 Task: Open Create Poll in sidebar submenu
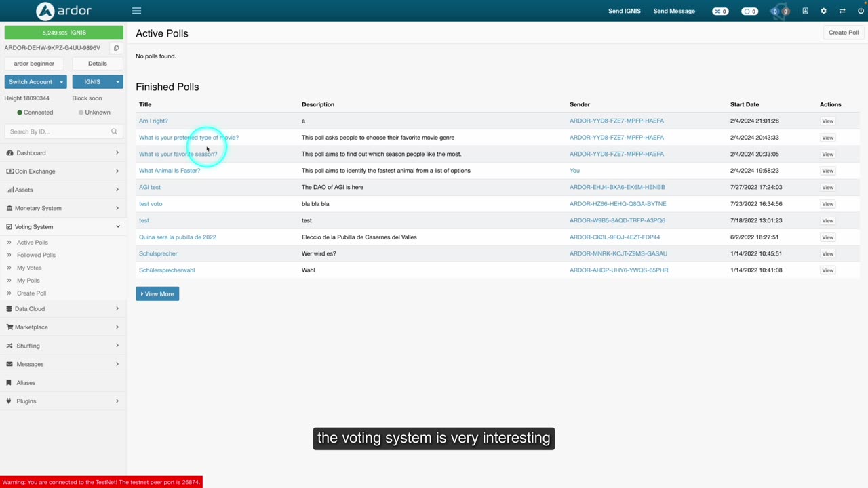point(32,293)
